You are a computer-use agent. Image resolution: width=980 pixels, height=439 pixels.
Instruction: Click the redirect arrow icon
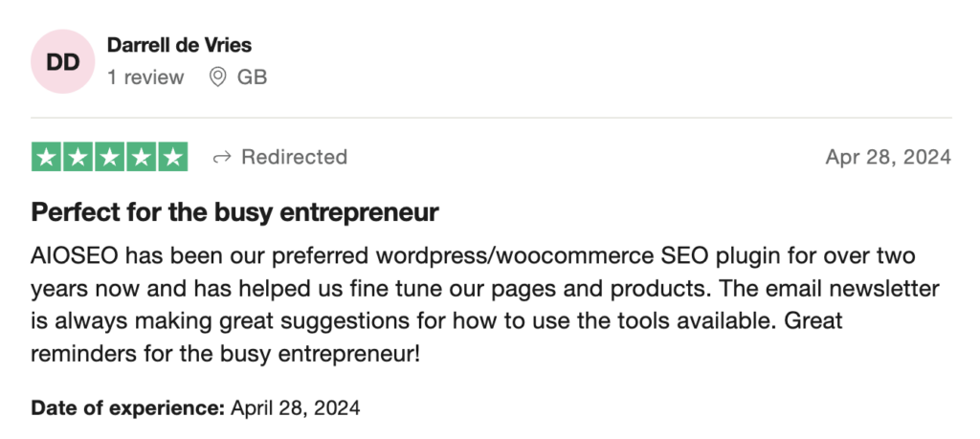click(x=222, y=157)
